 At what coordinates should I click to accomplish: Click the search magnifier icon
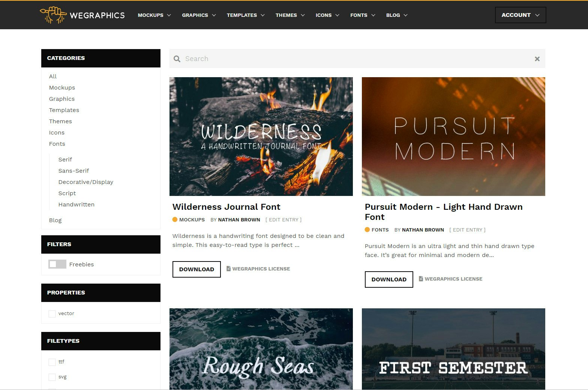click(x=177, y=59)
